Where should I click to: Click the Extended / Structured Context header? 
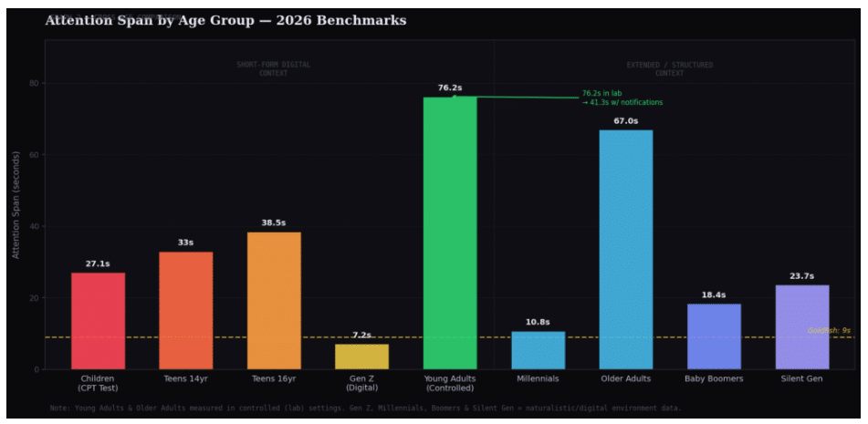(669, 69)
